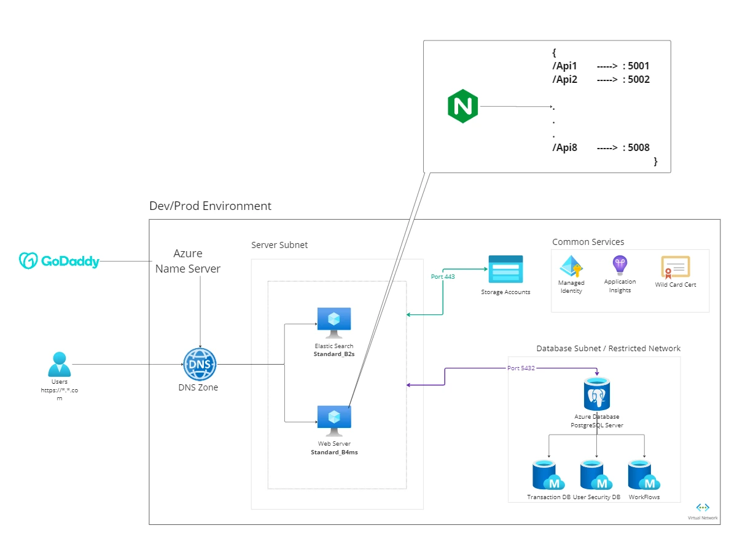Select the User Security DB caption
756x555 pixels.
coord(596,497)
